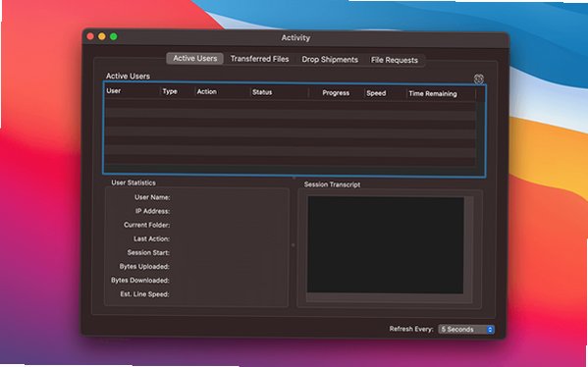Click the Session Transcript vertical scrollbar
The image size is (588, 367).
[469, 244]
